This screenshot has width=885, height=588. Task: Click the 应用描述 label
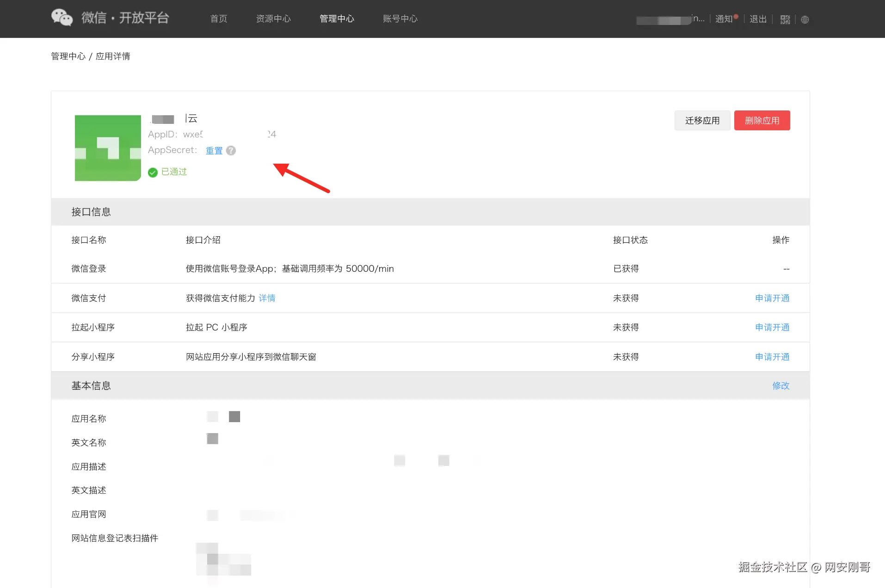pyautogui.click(x=89, y=467)
